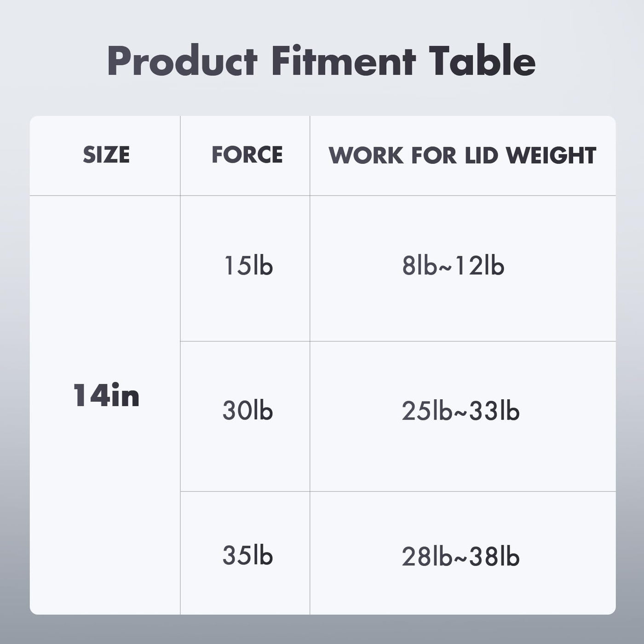The image size is (644, 644).
Task: Click the word Table in the title
Action: 483,61
